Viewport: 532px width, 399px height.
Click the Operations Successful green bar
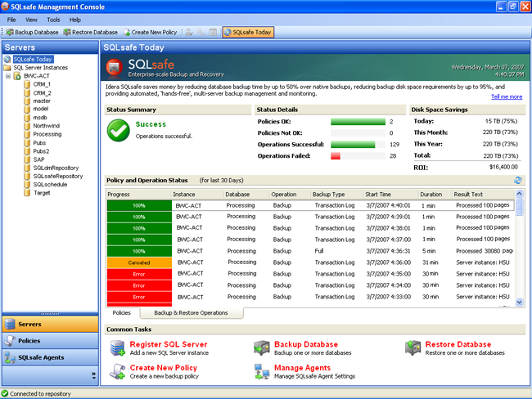point(353,145)
